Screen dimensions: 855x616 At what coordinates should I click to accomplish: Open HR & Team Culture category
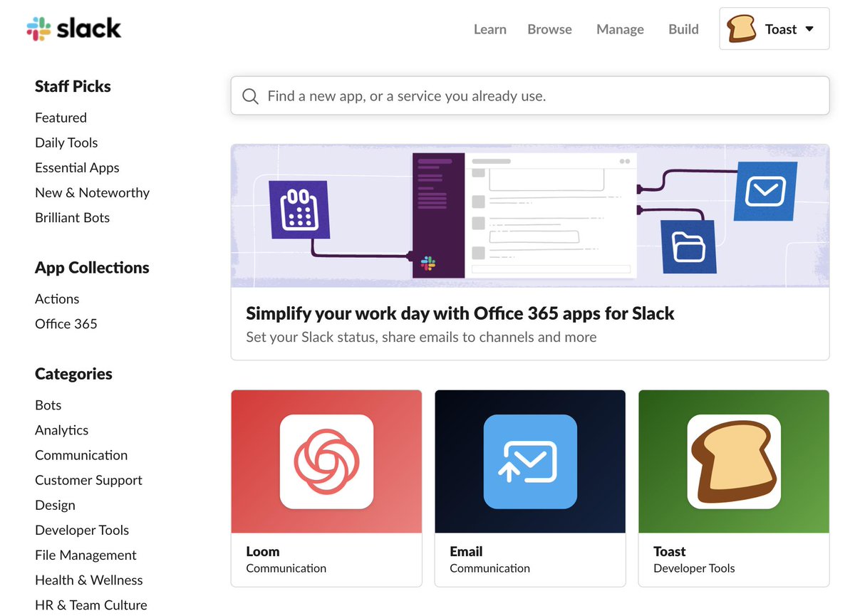[x=90, y=605]
